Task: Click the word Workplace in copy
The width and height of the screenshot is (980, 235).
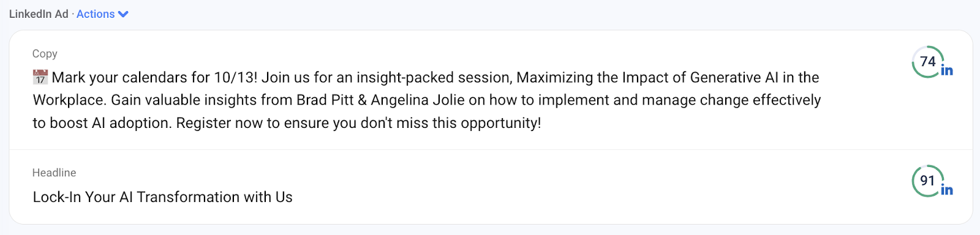Action: coord(70,100)
